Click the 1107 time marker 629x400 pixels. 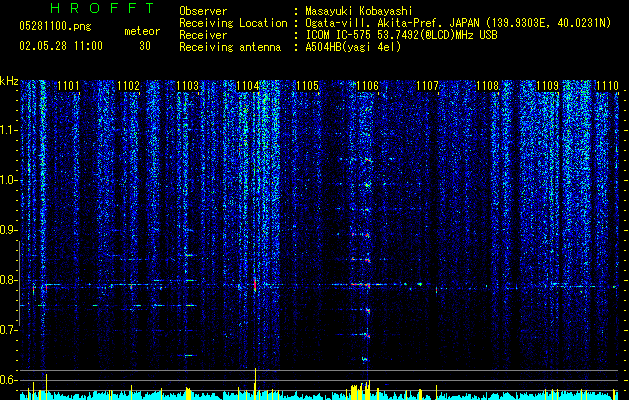(x=427, y=86)
